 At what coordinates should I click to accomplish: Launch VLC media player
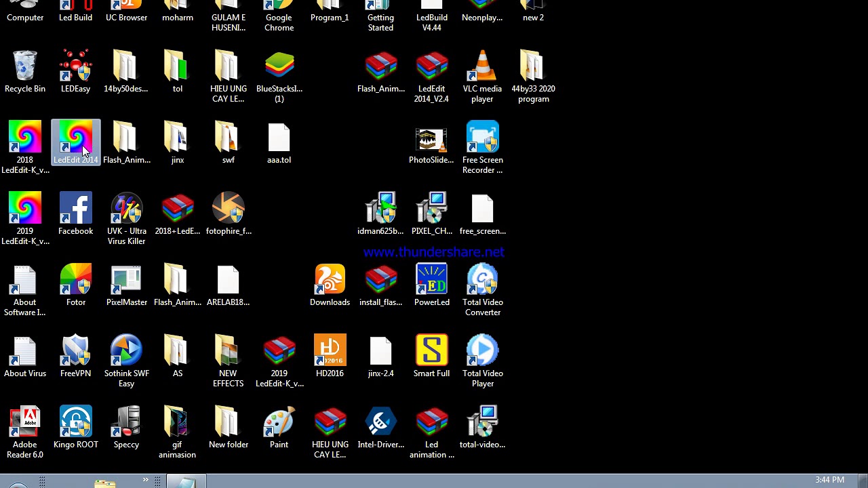tap(482, 76)
